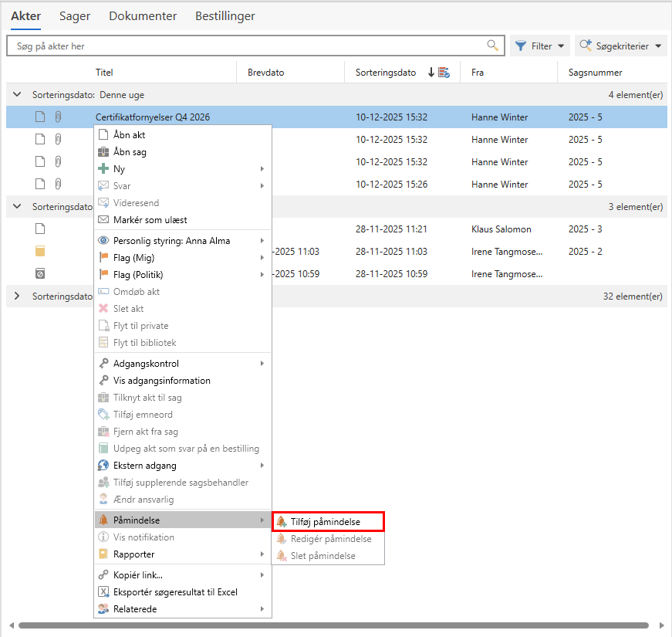Screen dimensions: 672x637
Task: Choose Åbn sag from context menu
Action: (183, 152)
